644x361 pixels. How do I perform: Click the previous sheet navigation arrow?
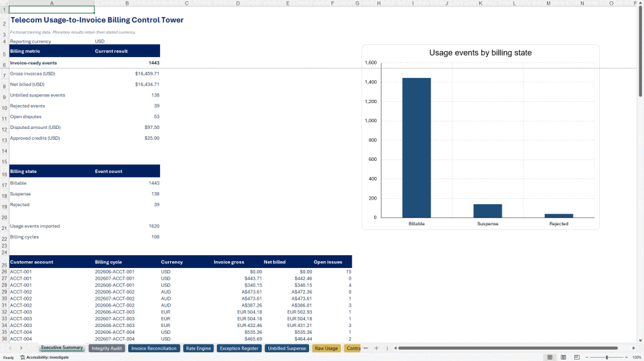click(x=10, y=348)
